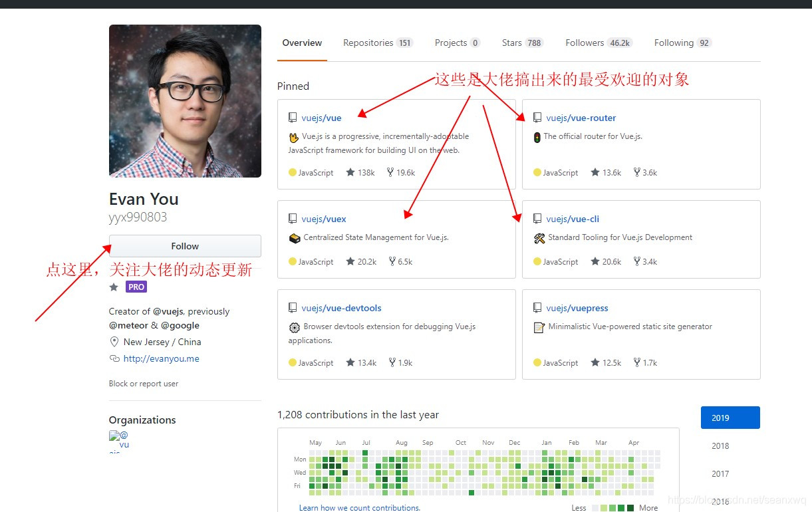Click the repo icon beside vuejs/vuex
This screenshot has height=512, width=812.
pos(293,219)
